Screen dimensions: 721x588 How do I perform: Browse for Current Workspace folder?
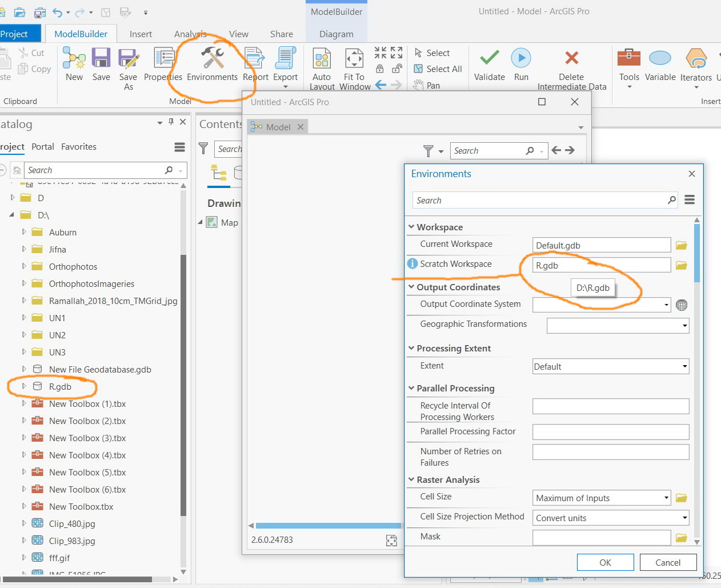681,245
